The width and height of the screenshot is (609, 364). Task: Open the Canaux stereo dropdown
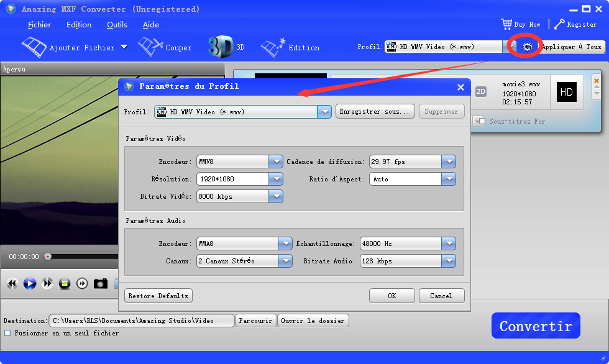pos(285,261)
